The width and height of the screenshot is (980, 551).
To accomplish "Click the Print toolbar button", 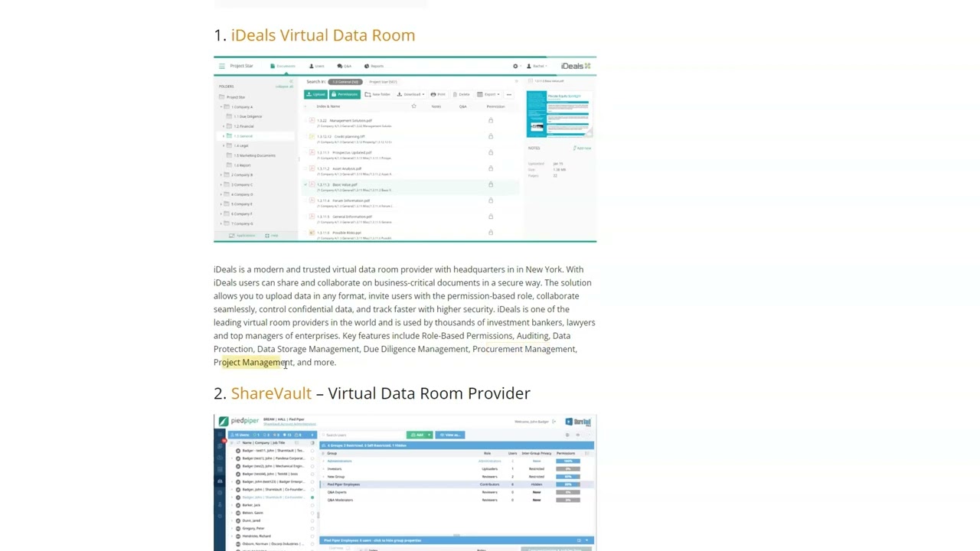I will pos(439,94).
